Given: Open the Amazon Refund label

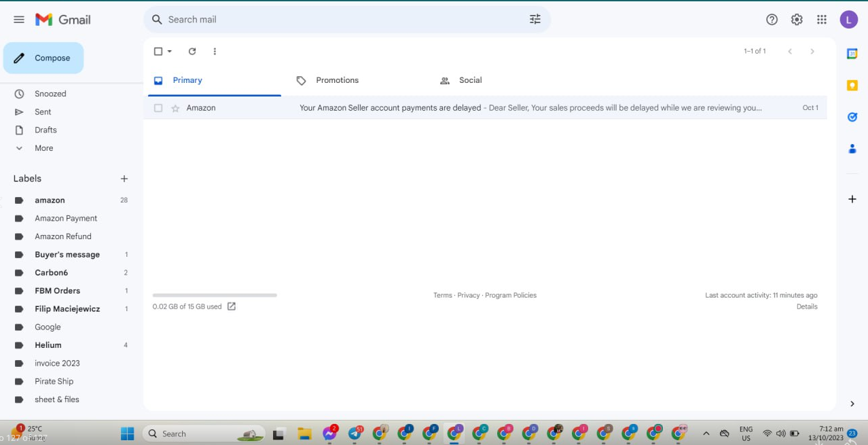Looking at the screenshot, I should (x=62, y=236).
